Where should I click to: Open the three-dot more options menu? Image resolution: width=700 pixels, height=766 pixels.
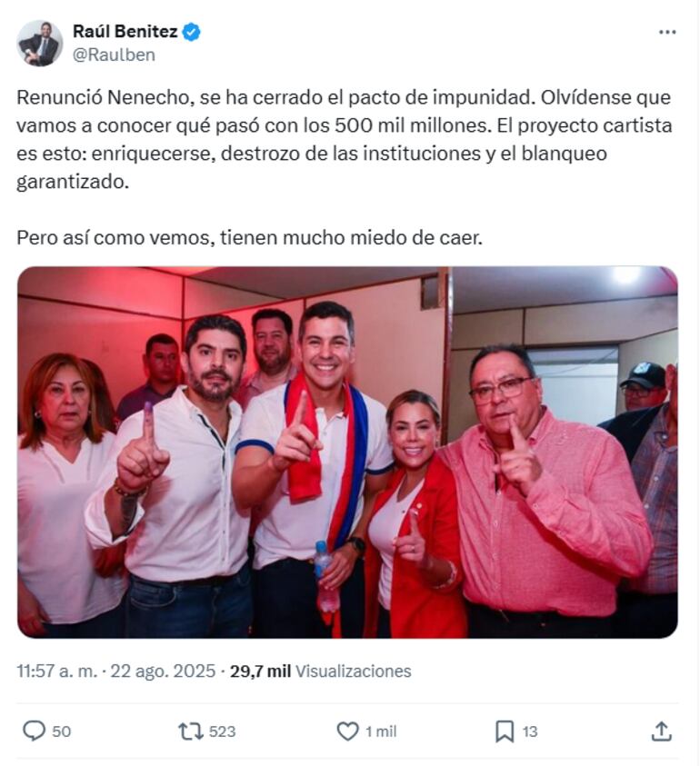667,32
